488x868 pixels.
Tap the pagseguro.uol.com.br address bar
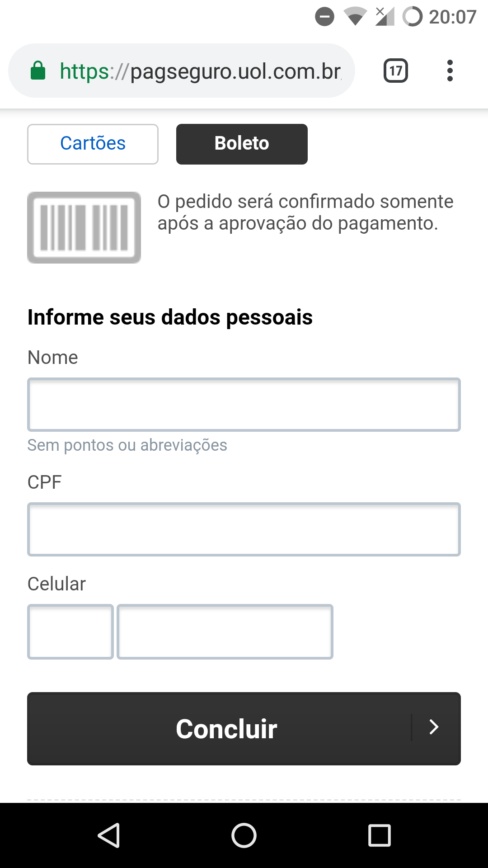click(x=201, y=71)
